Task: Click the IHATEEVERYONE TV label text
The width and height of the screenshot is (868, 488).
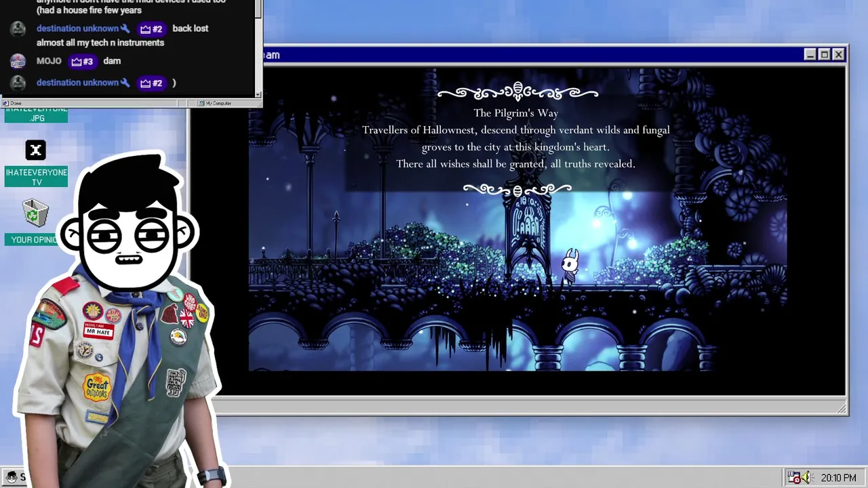Action: click(x=37, y=178)
